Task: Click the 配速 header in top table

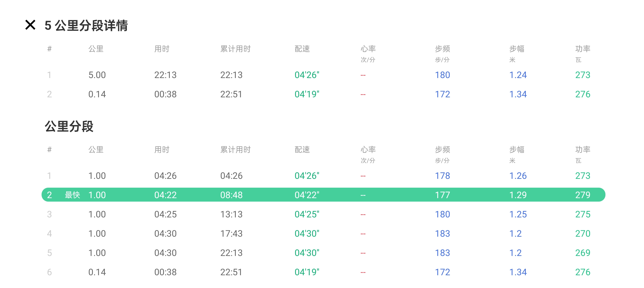Action: pyautogui.click(x=302, y=49)
